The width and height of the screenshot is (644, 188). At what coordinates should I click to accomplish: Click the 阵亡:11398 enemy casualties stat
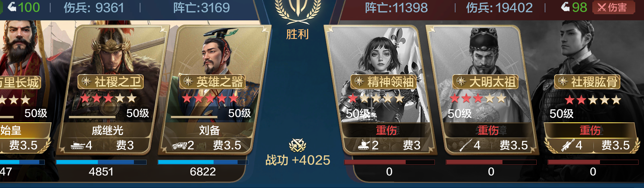[396, 8]
